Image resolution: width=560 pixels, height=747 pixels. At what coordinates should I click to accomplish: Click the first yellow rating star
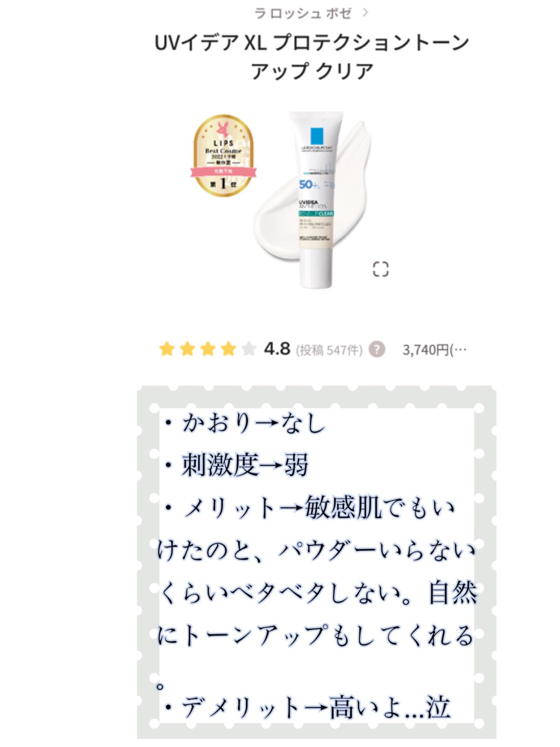(x=167, y=349)
